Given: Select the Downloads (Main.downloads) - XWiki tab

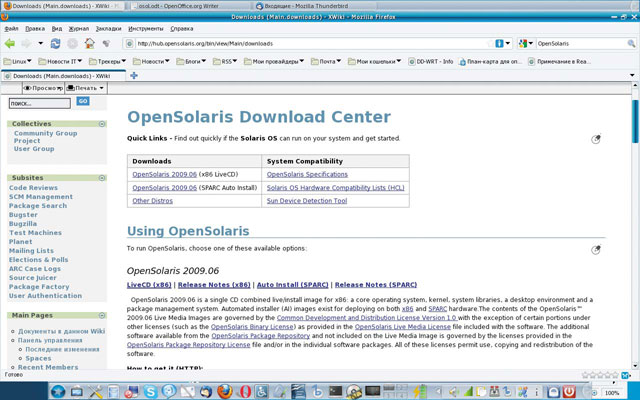Looking at the screenshot, I should point(63,76).
